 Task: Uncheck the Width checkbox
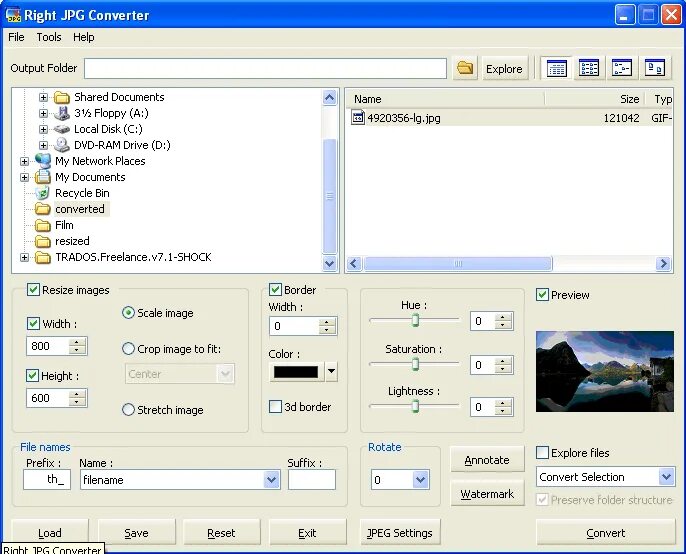point(33,324)
